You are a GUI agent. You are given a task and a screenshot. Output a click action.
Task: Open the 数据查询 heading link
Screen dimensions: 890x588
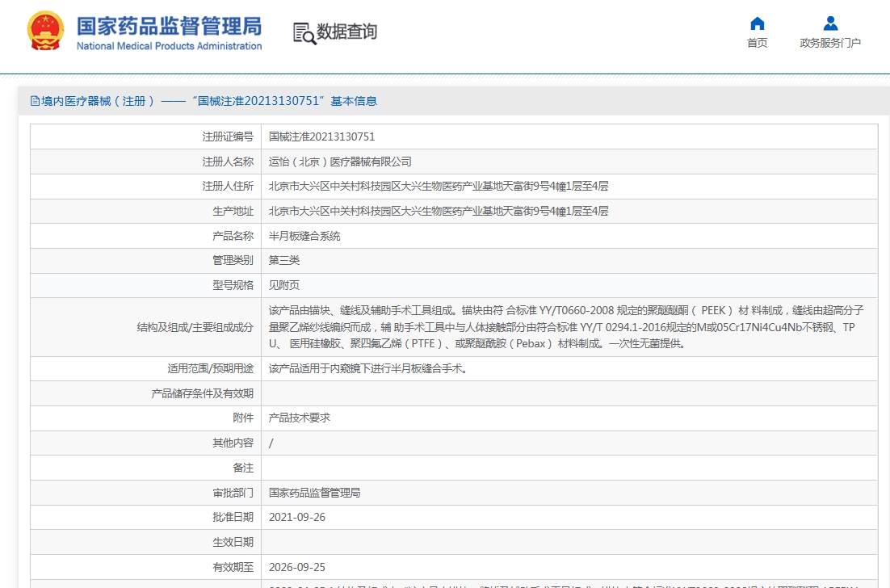tap(346, 31)
